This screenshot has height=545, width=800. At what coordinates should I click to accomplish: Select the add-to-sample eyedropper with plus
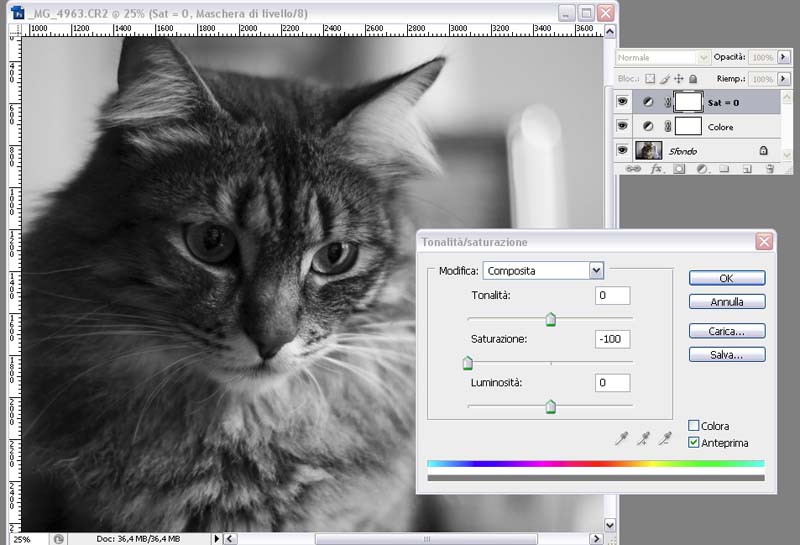pos(644,438)
